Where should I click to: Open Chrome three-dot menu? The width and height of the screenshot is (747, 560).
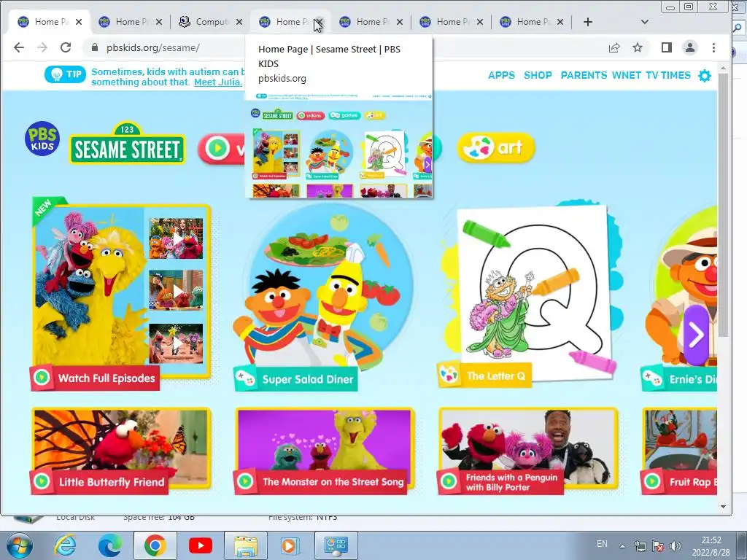[713, 47]
